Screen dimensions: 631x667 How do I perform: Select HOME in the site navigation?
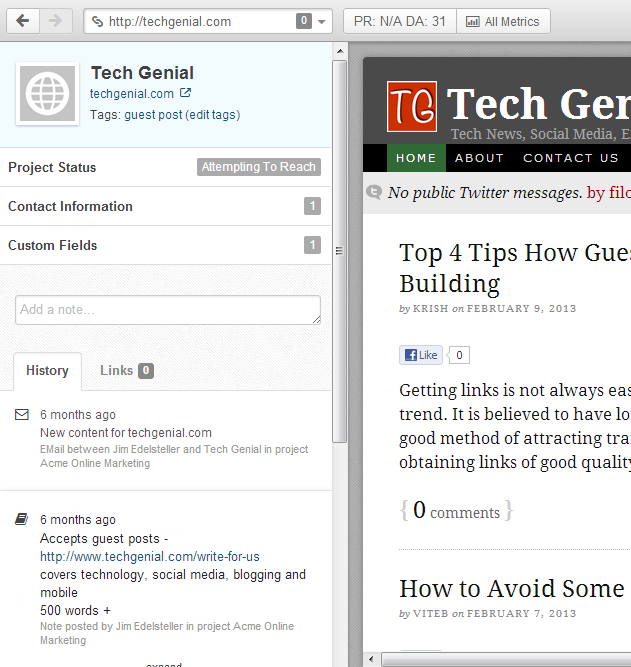[416, 158]
